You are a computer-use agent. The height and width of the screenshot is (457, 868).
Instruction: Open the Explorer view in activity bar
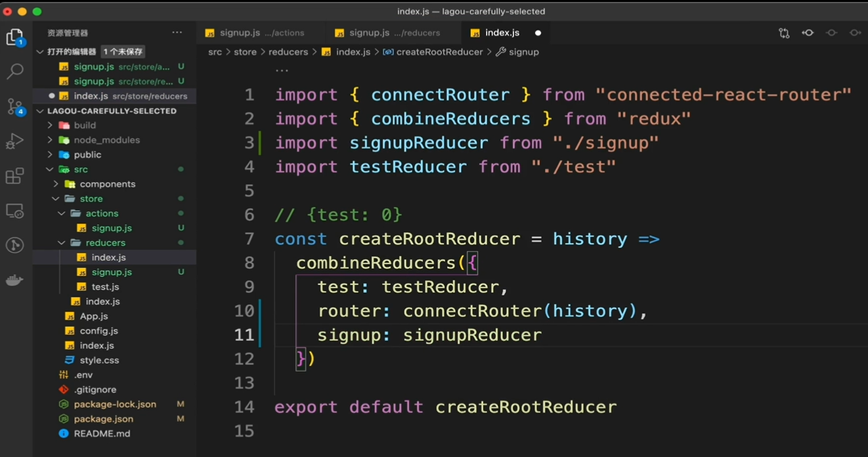[14, 37]
